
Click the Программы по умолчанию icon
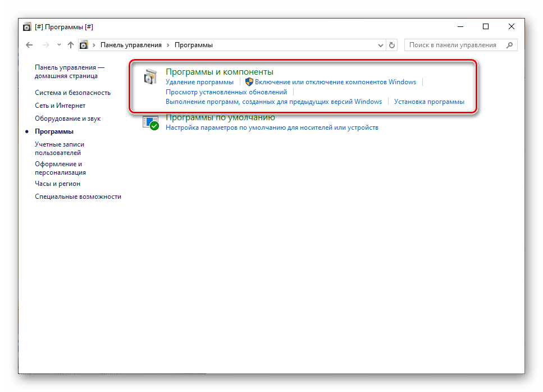tap(150, 123)
